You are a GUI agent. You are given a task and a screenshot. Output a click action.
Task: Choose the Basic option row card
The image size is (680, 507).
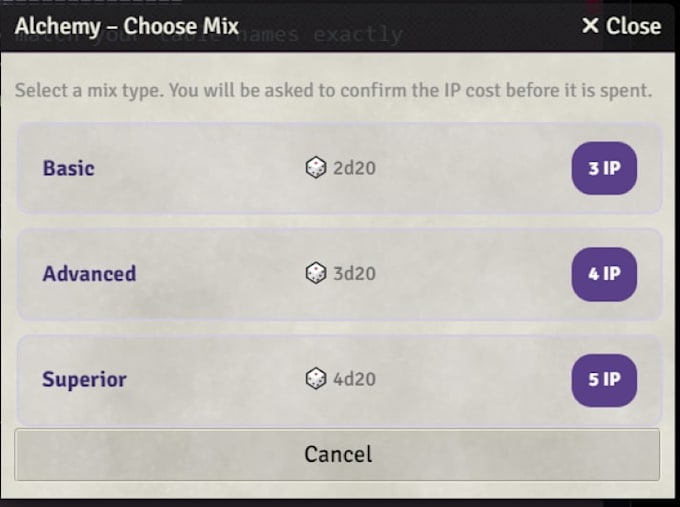340,168
